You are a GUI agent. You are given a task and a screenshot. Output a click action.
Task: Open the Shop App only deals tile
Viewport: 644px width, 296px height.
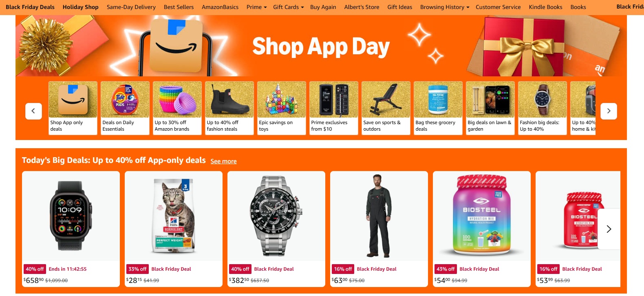pyautogui.click(x=73, y=108)
